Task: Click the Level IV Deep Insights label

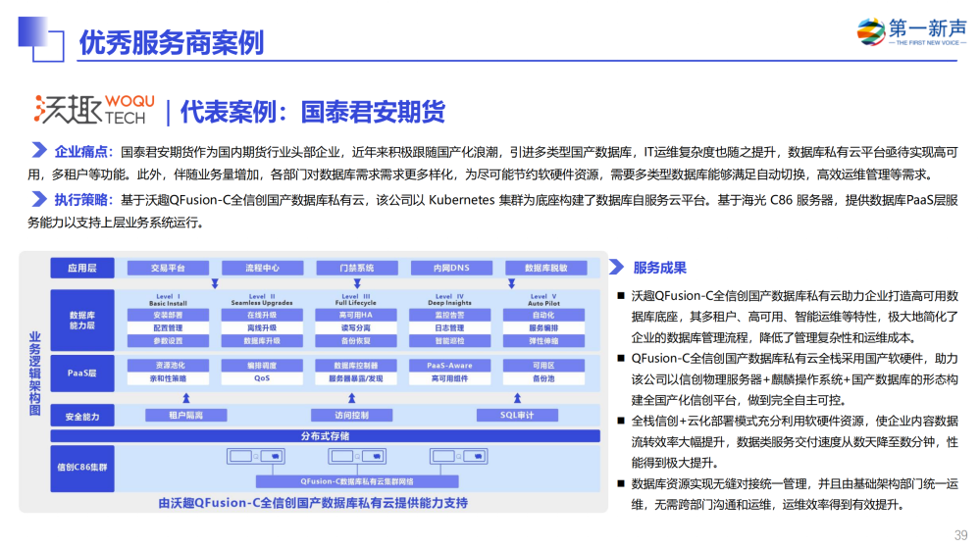Action: (x=450, y=300)
